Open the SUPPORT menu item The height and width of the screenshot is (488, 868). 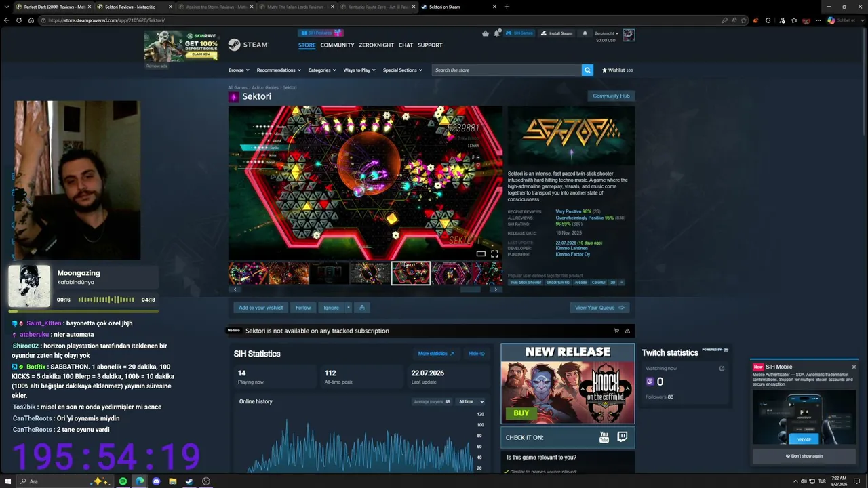430,45
